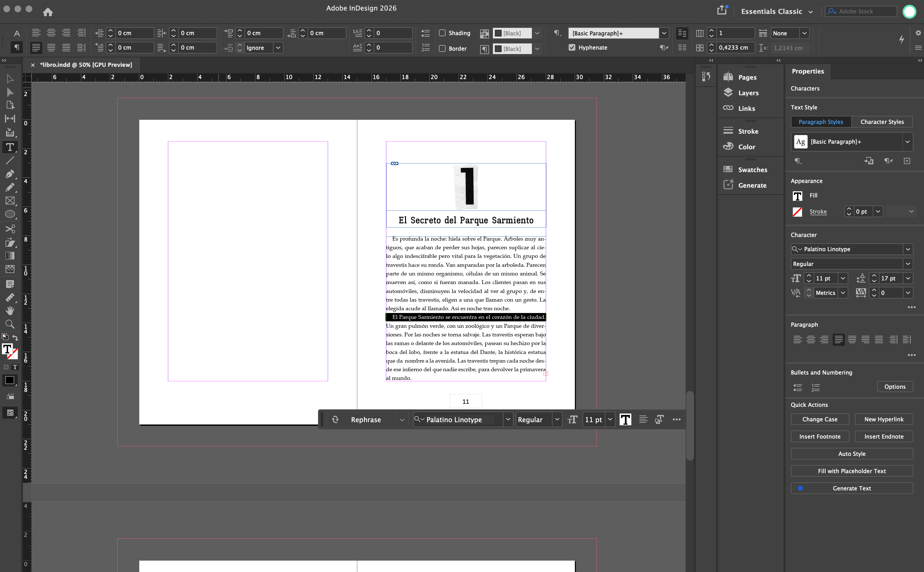Click the Insert Footnote button

[x=820, y=437]
